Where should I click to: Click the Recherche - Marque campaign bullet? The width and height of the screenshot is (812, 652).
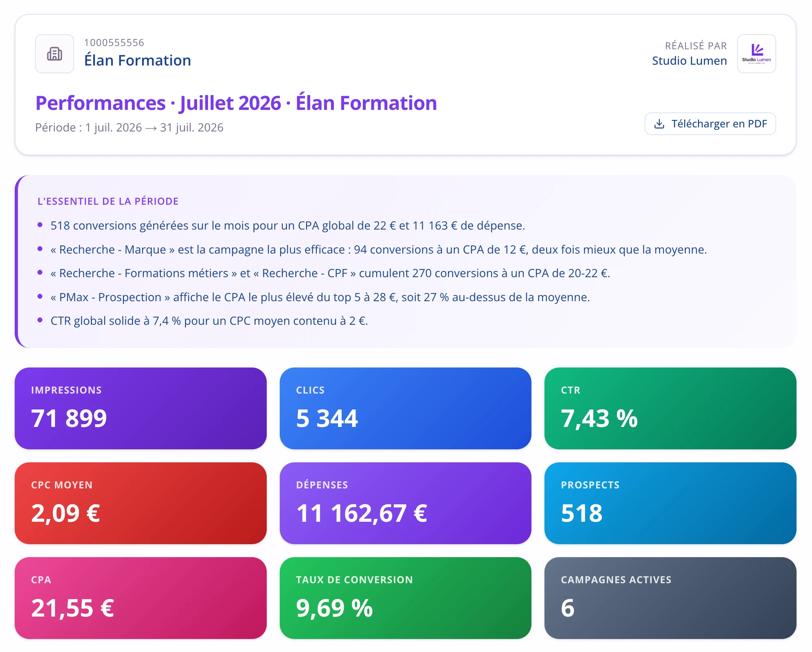coord(378,249)
